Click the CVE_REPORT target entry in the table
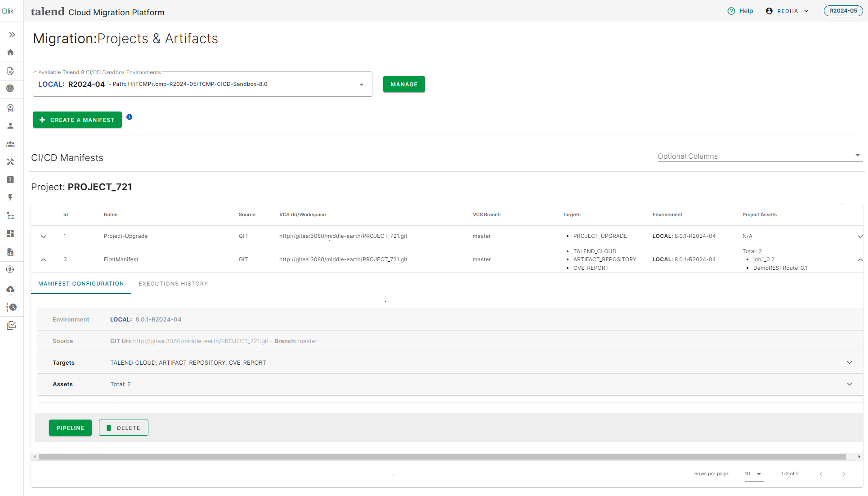This screenshot has width=868, height=496. pyautogui.click(x=591, y=268)
